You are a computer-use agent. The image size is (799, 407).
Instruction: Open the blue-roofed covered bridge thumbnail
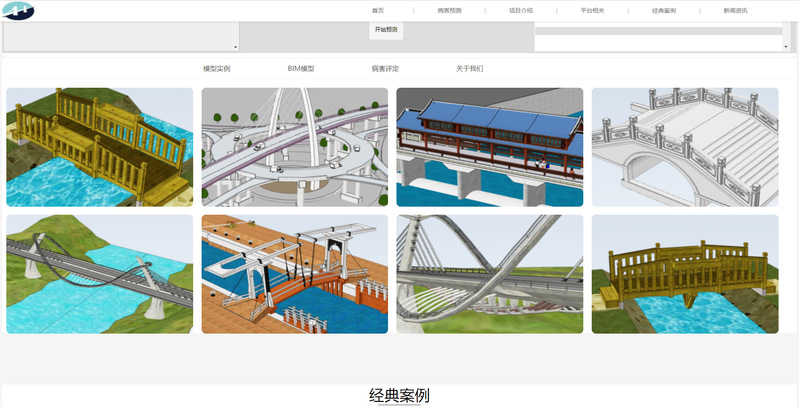click(x=489, y=147)
